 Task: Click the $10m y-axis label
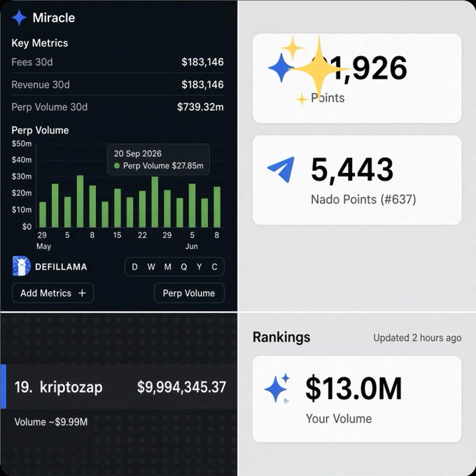point(22,210)
